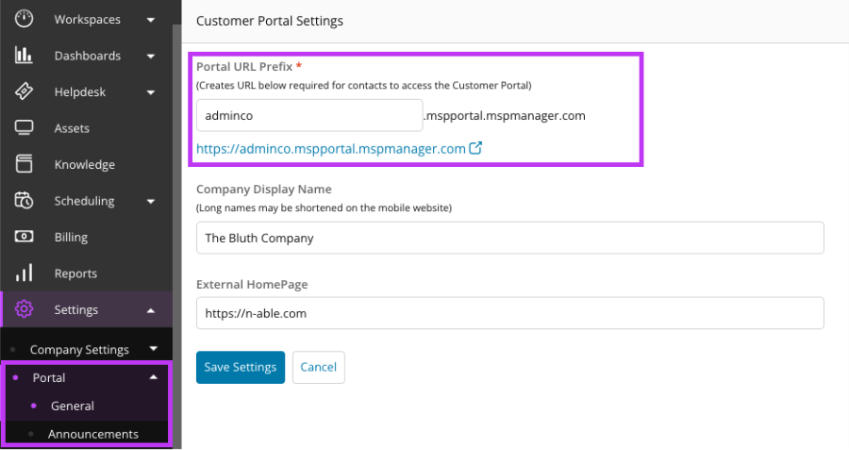
Task: Click the Billing money icon
Action: coord(24,237)
